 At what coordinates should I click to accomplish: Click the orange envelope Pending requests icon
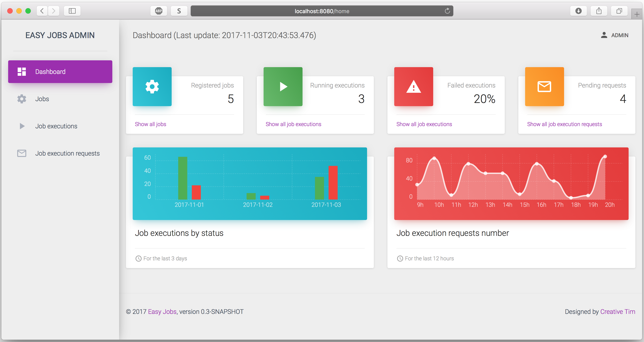tap(544, 87)
